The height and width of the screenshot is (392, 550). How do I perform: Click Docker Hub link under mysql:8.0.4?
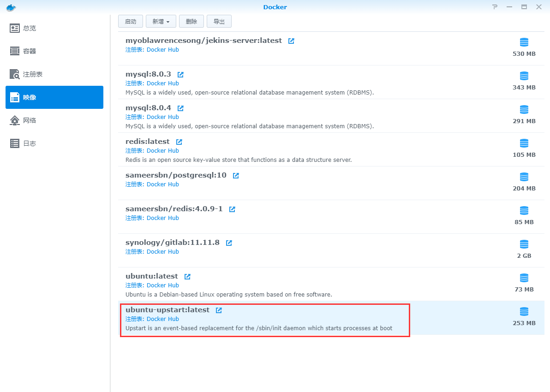click(x=162, y=117)
